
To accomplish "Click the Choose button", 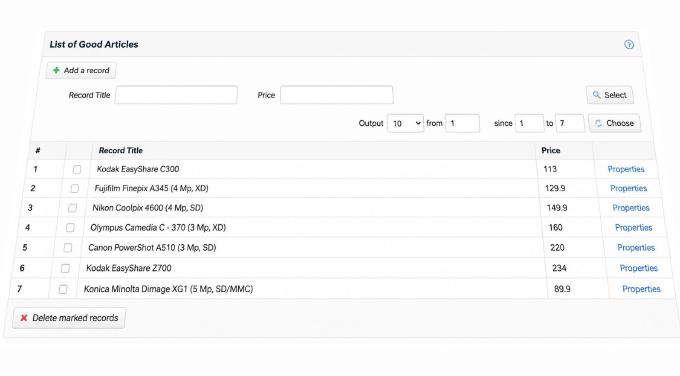I will tap(615, 123).
